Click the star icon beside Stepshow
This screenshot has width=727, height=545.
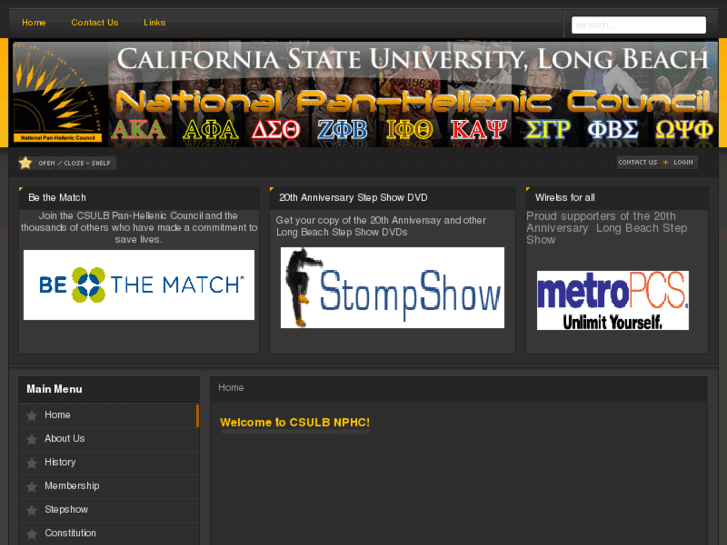[32, 510]
